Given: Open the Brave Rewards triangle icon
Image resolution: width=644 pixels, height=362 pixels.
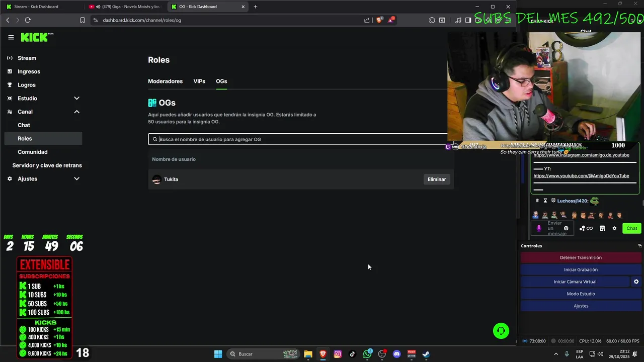Looking at the screenshot, I should click(391, 20).
